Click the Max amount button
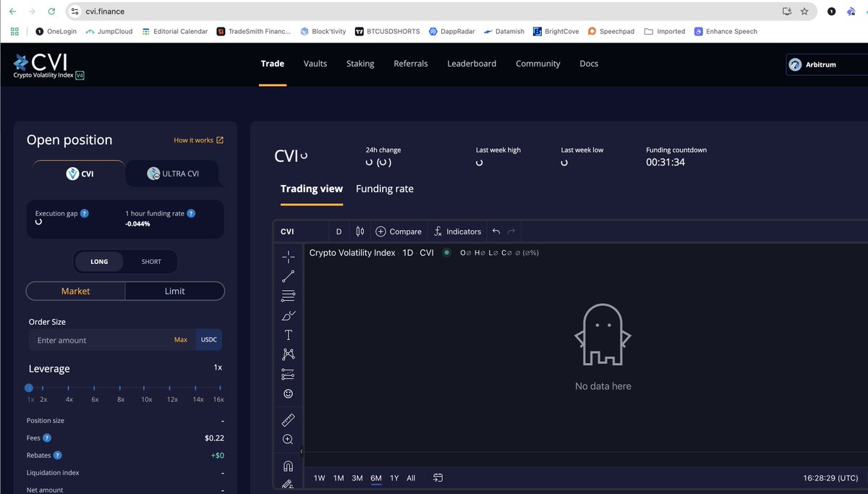The width and height of the screenshot is (868, 494). click(x=181, y=340)
